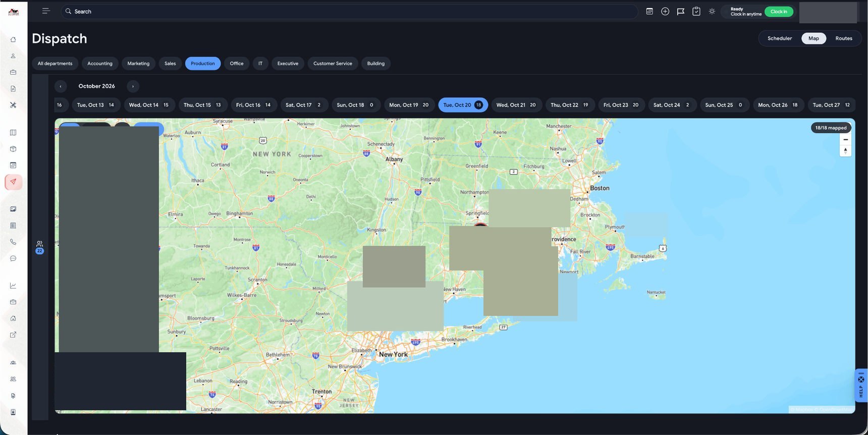The image size is (868, 435).
Task: Open the analytics line chart sidebar icon
Action: (x=13, y=286)
